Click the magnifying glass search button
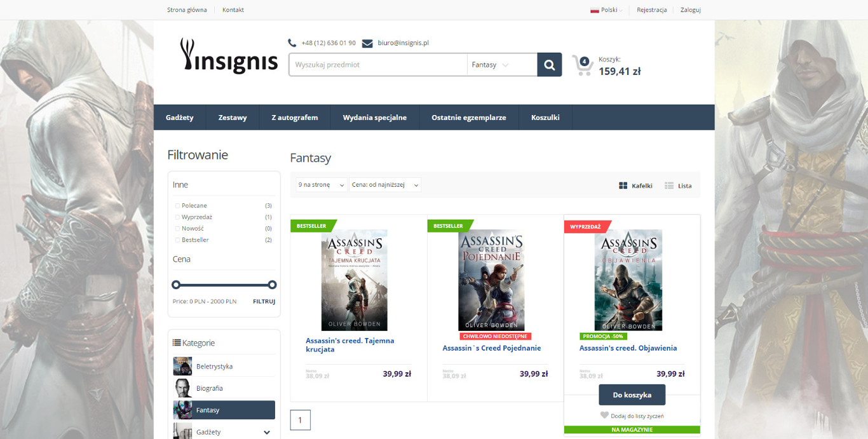 550,65
